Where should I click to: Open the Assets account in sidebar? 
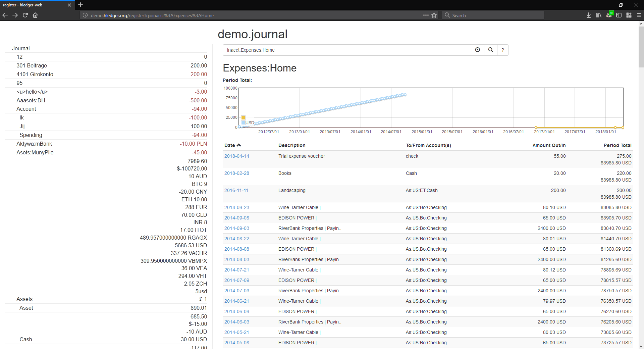[24, 299]
